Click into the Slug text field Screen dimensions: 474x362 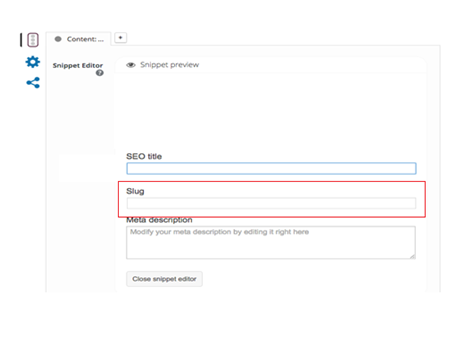[x=271, y=203]
